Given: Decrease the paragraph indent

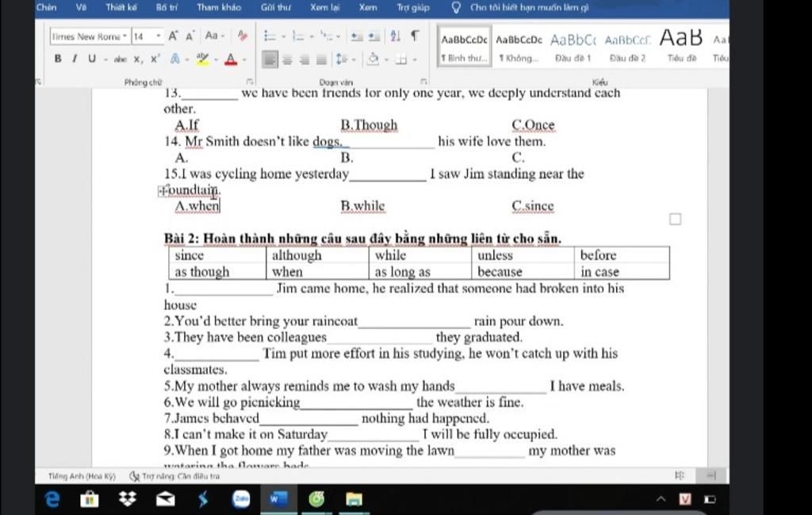Looking at the screenshot, I should point(356,36).
